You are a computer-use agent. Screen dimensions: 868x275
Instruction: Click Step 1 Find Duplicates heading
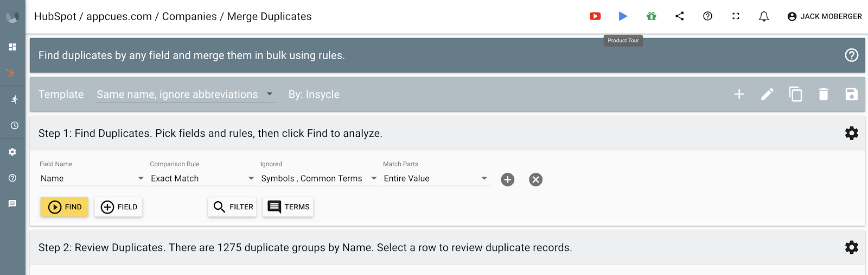click(210, 133)
